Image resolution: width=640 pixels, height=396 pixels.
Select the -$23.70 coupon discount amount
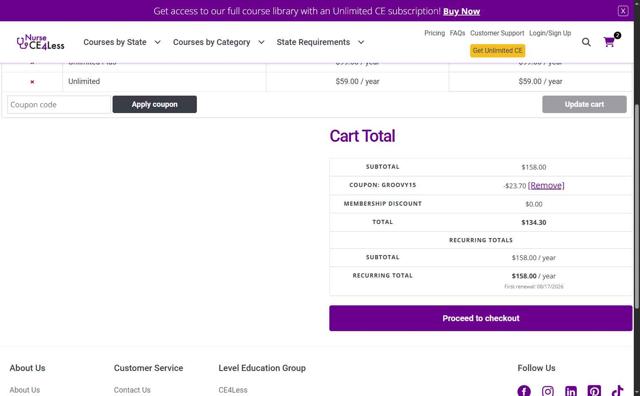pyautogui.click(x=515, y=186)
